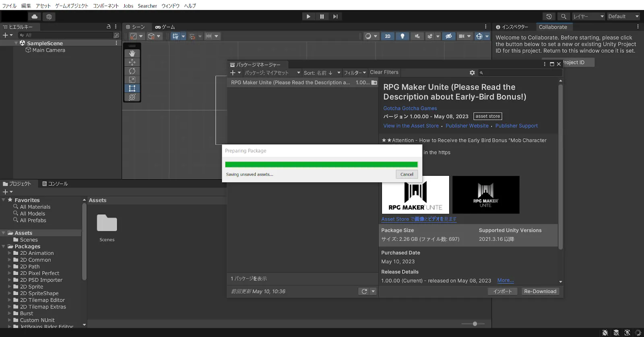
Task: Open Package Manager settings gear
Action: pos(472,73)
